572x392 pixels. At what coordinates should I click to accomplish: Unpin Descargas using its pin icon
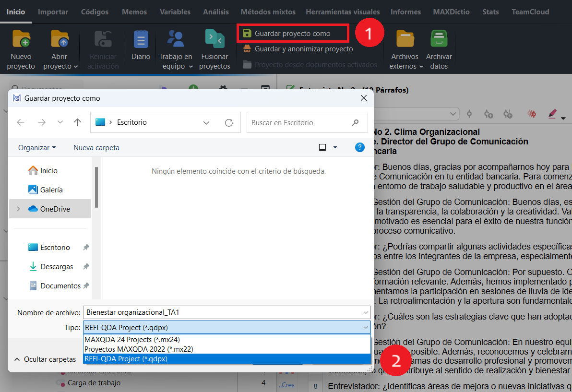[86, 267]
